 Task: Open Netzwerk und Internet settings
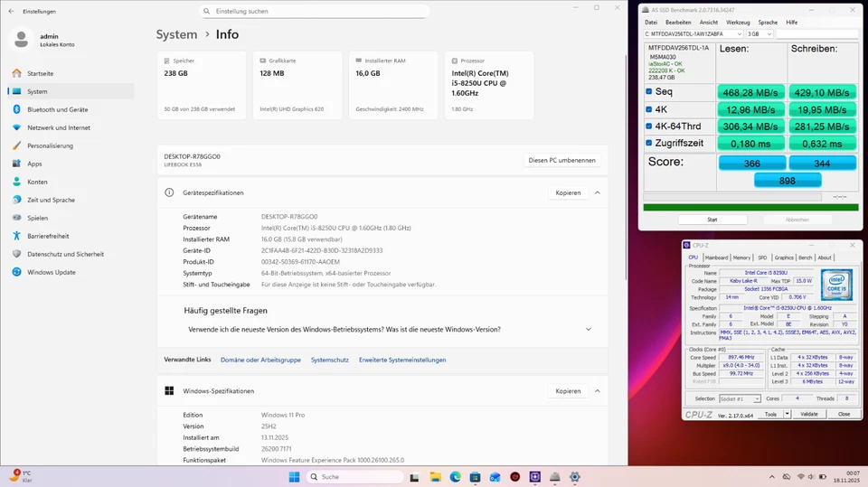71,127
